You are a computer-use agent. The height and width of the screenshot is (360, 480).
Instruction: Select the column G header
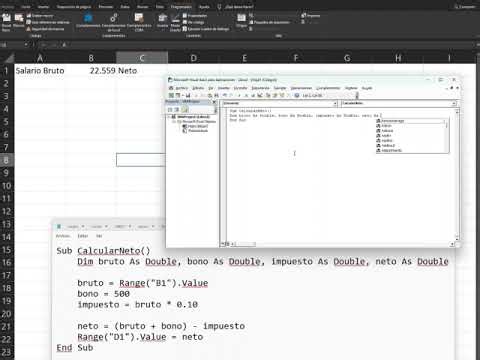click(x=347, y=58)
